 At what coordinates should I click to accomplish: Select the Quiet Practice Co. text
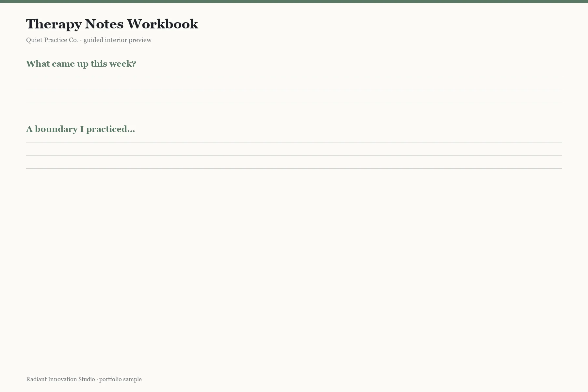(52, 40)
